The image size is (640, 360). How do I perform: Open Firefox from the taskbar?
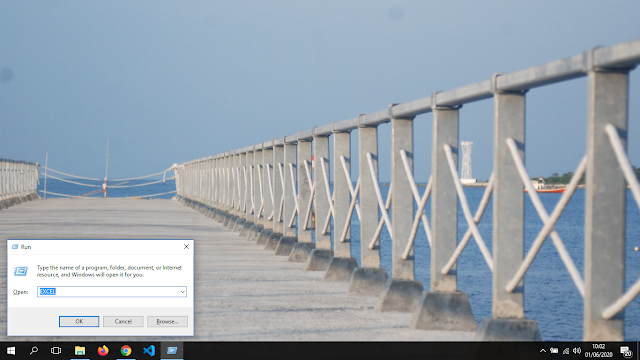tap(103, 351)
